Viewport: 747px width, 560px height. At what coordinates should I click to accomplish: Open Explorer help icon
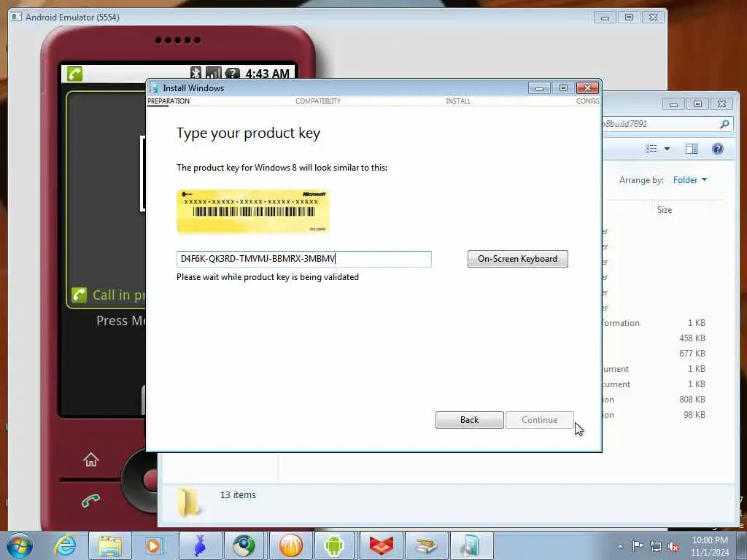click(x=718, y=149)
